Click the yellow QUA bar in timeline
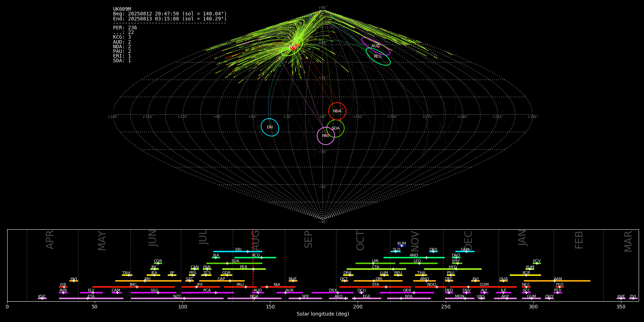The width and height of the screenshot is (644, 322). [504, 281]
